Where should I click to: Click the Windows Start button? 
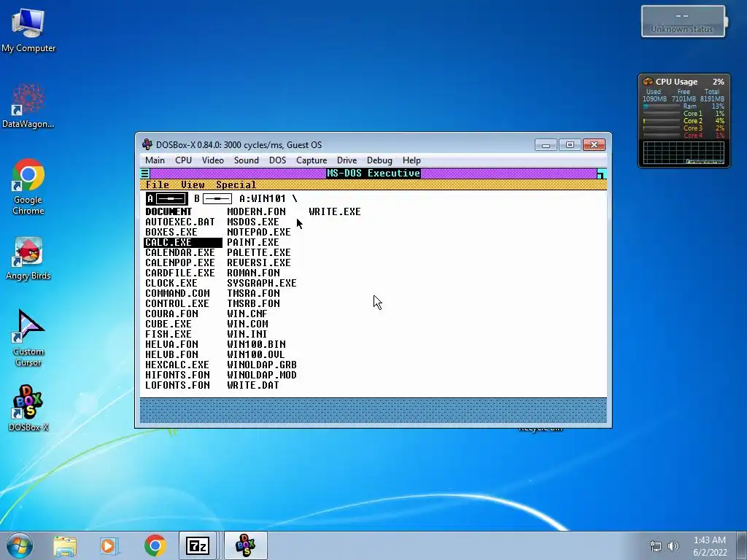click(x=20, y=545)
